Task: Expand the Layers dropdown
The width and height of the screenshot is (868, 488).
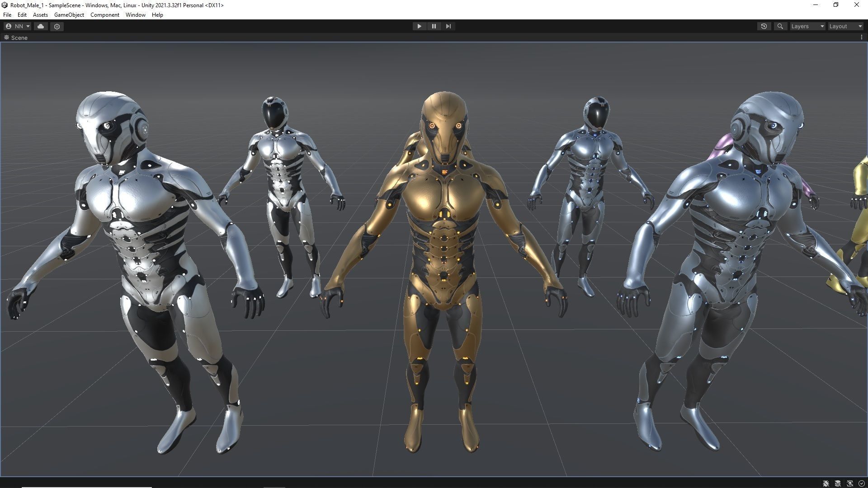Action: pyautogui.click(x=807, y=26)
